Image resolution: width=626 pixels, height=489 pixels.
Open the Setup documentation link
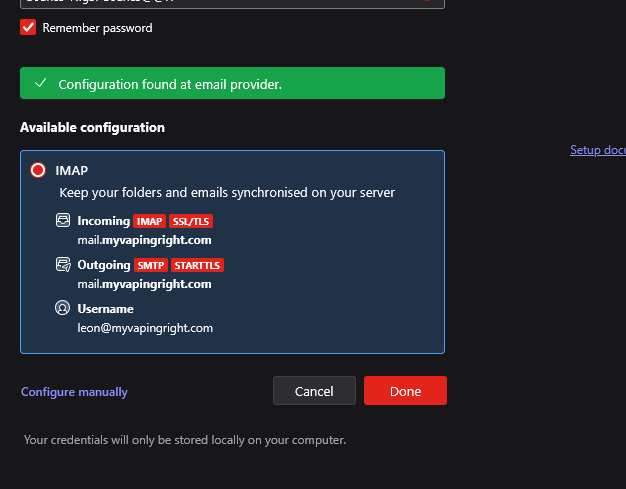[x=597, y=150]
